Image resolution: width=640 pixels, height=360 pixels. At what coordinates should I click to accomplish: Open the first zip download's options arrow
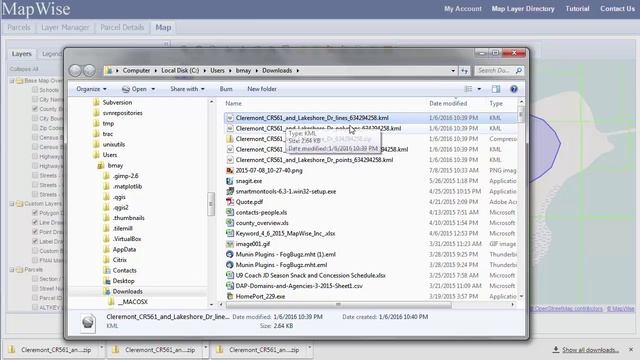point(102,348)
